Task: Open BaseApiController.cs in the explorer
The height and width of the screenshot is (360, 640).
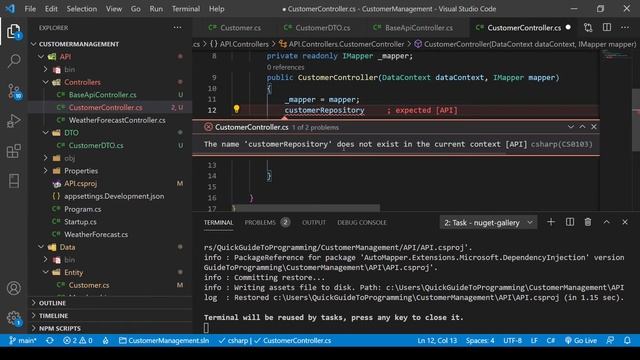Action: tap(102, 95)
